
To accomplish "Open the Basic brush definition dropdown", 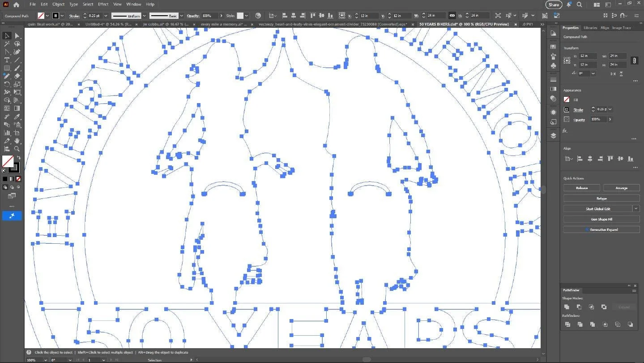I will click(182, 16).
